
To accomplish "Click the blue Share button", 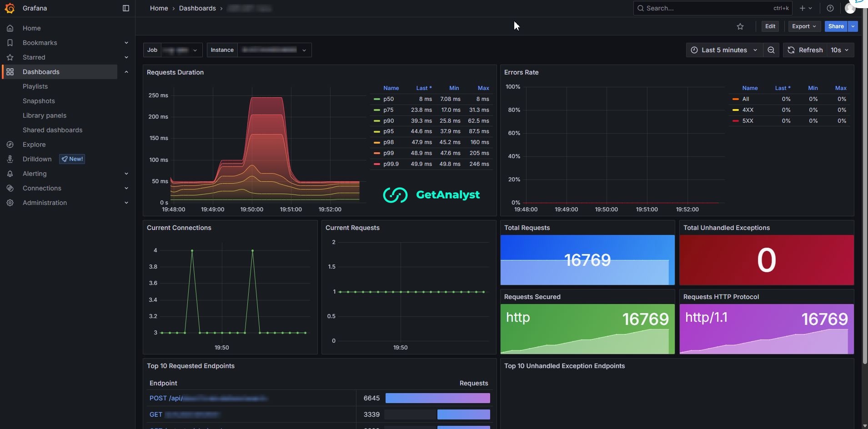I will pyautogui.click(x=836, y=26).
